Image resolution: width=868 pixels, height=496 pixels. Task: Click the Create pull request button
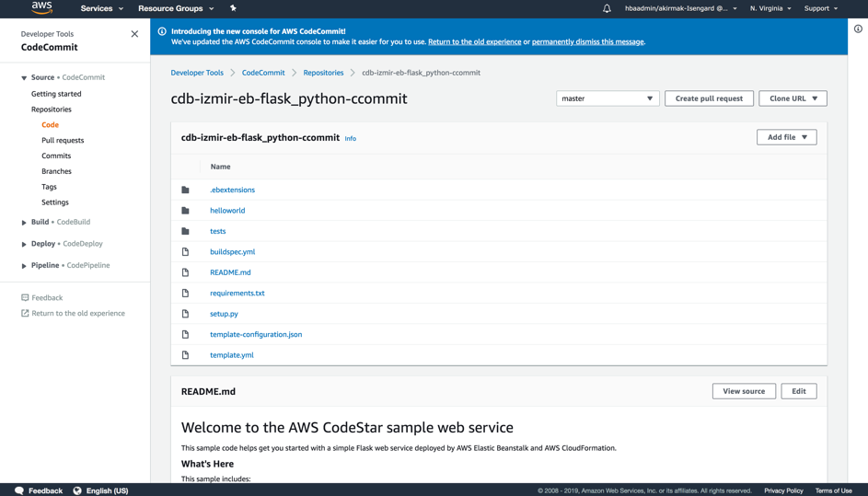709,98
